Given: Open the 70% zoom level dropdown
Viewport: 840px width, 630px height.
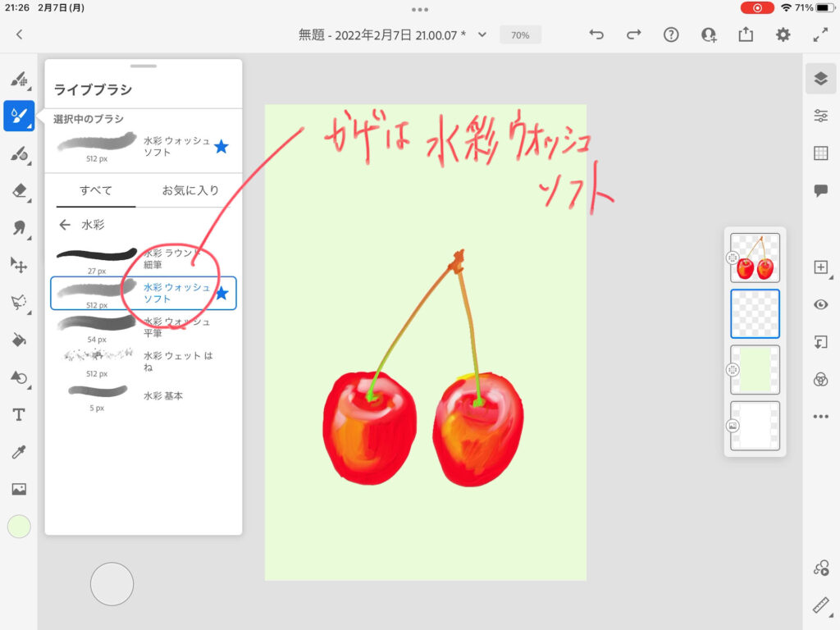Looking at the screenshot, I should click(520, 35).
